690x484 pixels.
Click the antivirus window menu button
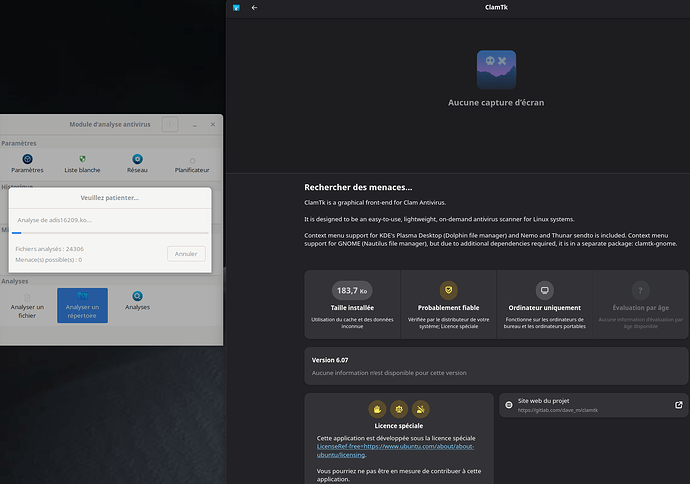tap(170, 124)
